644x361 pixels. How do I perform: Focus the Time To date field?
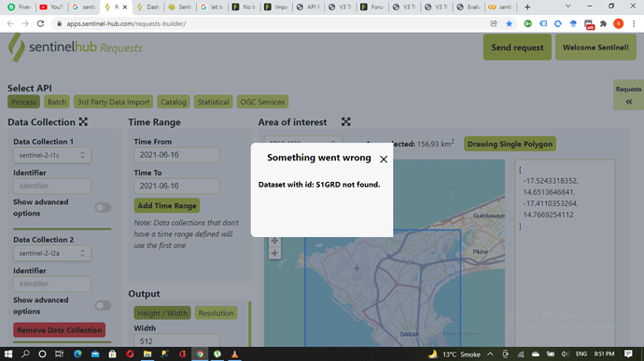pos(176,186)
